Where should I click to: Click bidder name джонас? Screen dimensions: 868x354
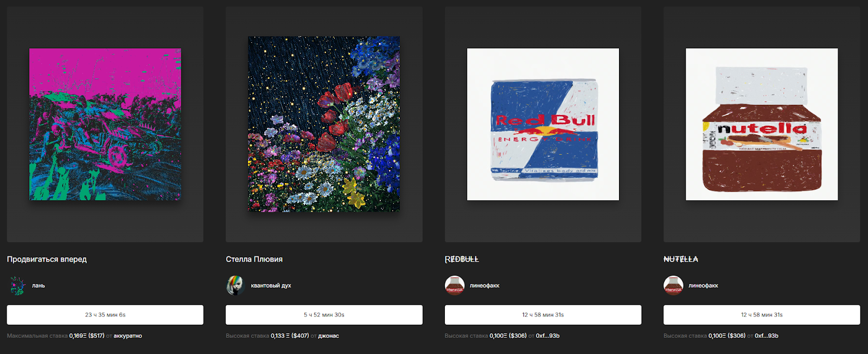[x=328, y=336]
